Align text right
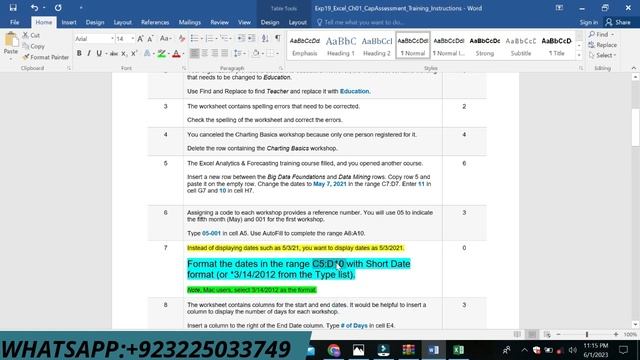The image size is (640, 360). coord(214,53)
